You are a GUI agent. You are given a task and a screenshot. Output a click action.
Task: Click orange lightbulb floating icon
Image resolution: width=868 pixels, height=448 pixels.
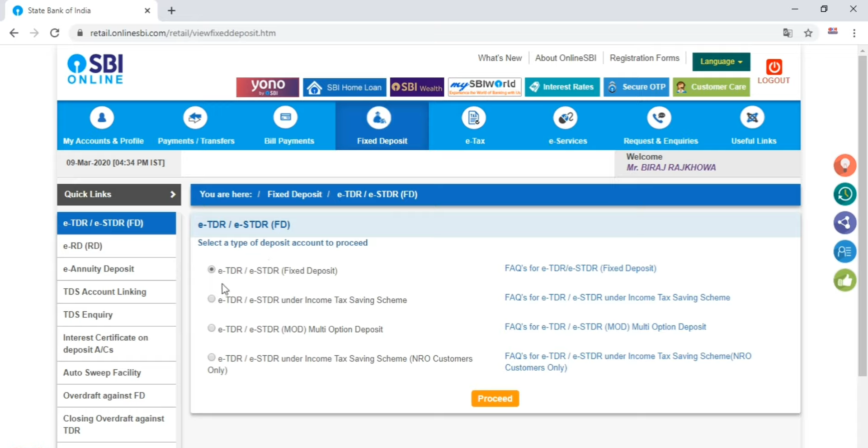coord(845,165)
